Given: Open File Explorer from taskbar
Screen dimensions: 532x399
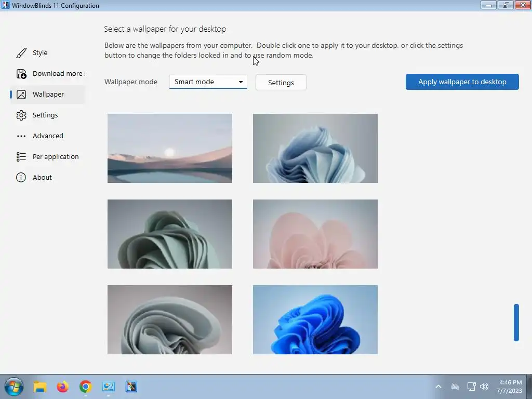Looking at the screenshot, I should tap(39, 387).
